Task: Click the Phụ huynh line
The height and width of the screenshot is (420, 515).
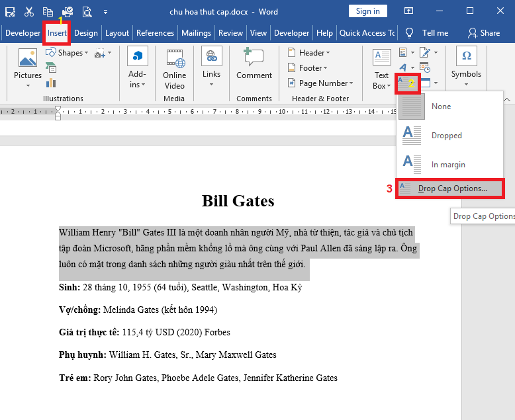Action: click(x=167, y=355)
